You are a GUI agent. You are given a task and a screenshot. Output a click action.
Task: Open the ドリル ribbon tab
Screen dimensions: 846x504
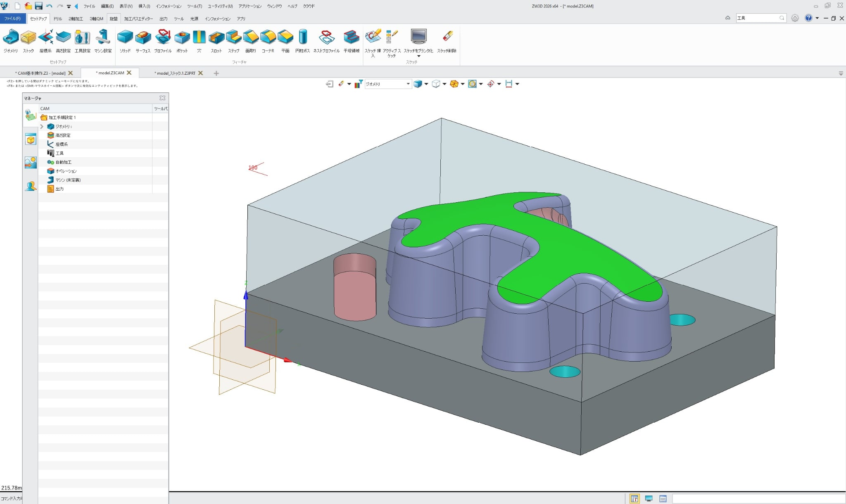click(x=58, y=19)
